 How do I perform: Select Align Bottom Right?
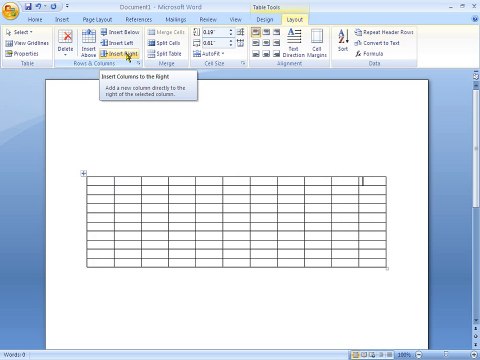tap(276, 54)
